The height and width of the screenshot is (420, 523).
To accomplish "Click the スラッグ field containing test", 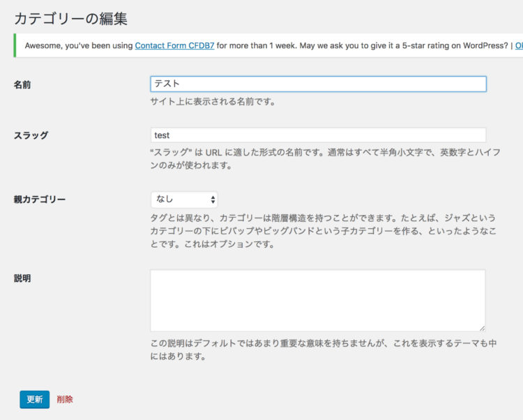I will tap(318, 135).
